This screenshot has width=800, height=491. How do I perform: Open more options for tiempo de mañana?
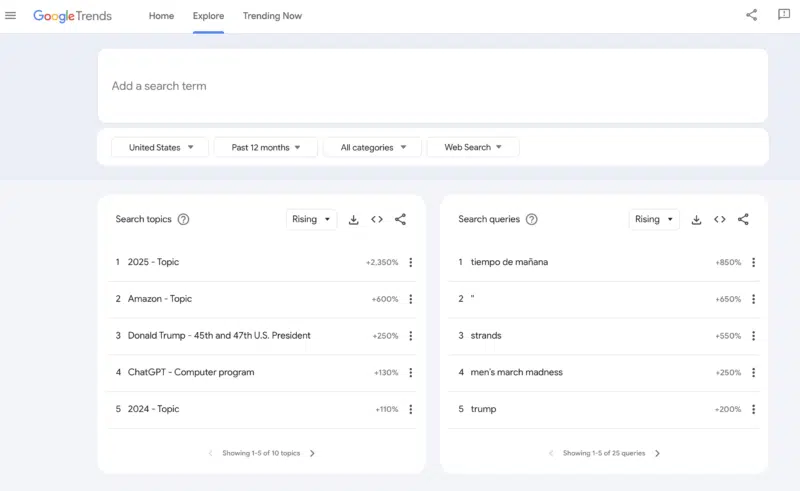754,262
